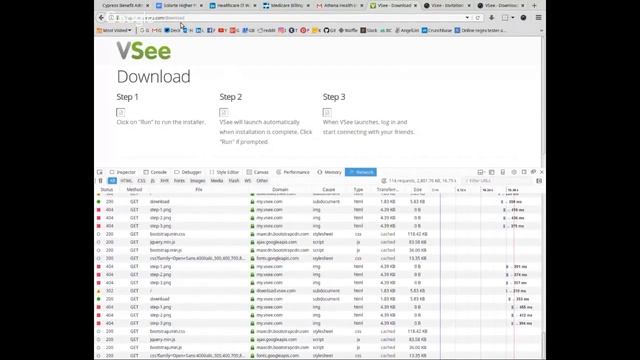Expand the Most Visited bookmarks dropdown
This screenshot has height=360, width=640.
pyautogui.click(x=114, y=30)
